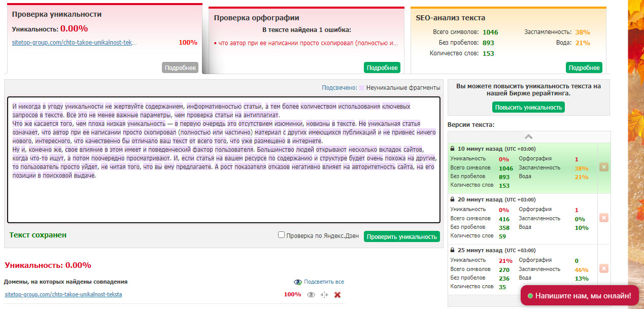644x309 pixels.
Task: Click lock icon on 25 минут назад version
Action: click(x=453, y=250)
